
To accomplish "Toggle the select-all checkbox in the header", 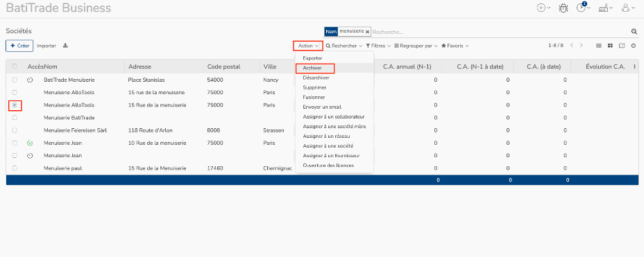I will click(15, 67).
